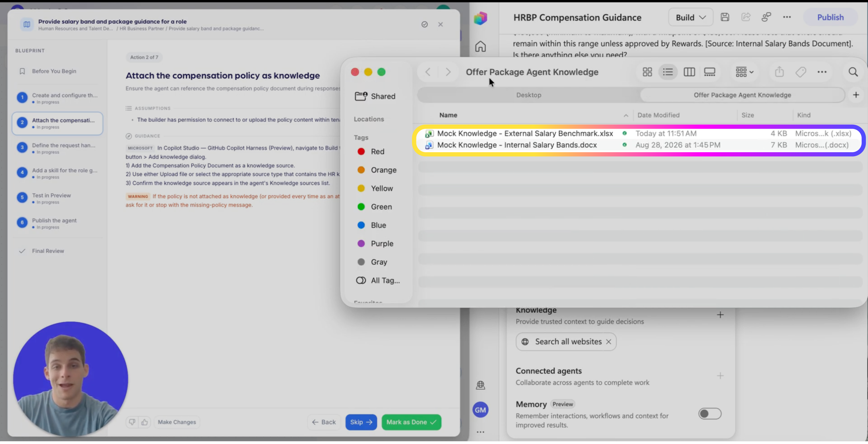Open the Finder group-by dropdown
Image resolution: width=868 pixels, height=444 pixels.
pyautogui.click(x=744, y=72)
